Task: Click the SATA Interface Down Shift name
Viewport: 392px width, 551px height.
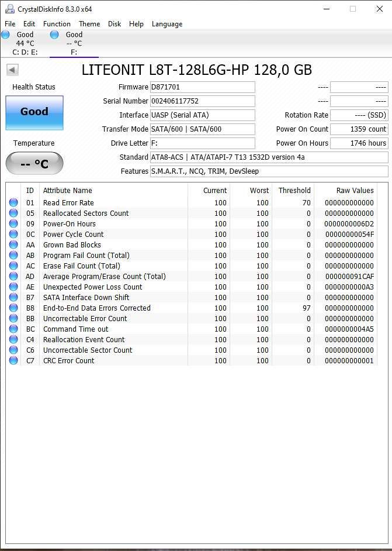Action: click(86, 298)
